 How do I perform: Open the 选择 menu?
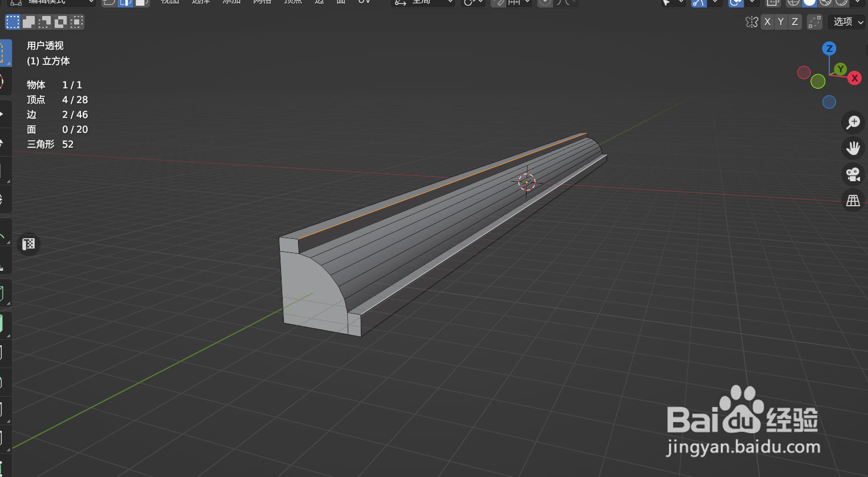(x=201, y=2)
